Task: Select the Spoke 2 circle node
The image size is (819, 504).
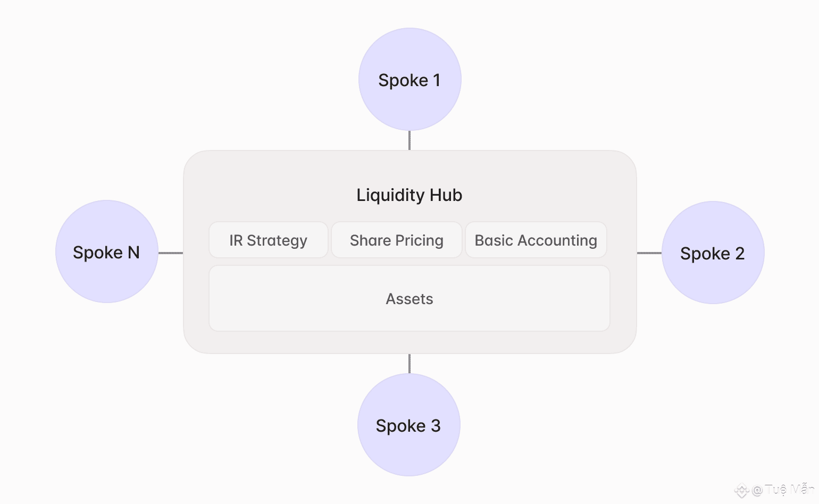Action: pos(713,253)
